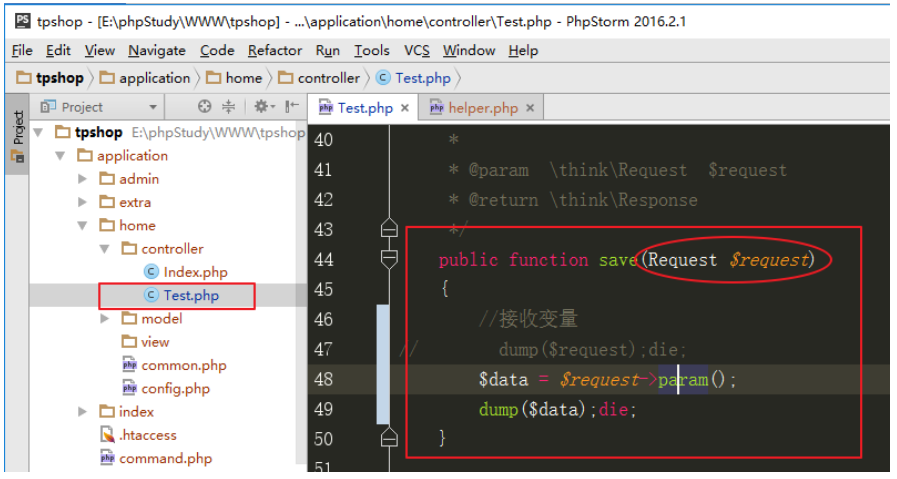Expand the admin folder
897x479 pixels.
click(82, 179)
